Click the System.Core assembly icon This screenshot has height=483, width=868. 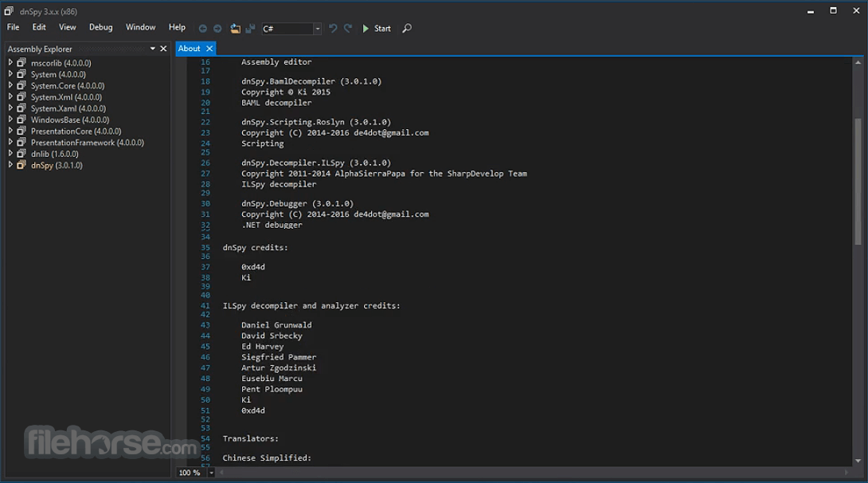coord(22,85)
